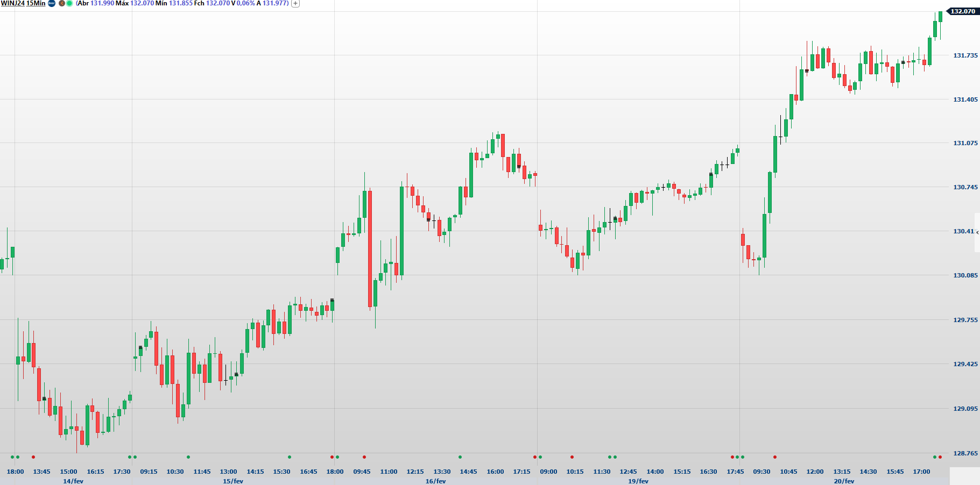The width and height of the screenshot is (980, 485).
Task: Click the brown back-arrow circle icon
Action: point(62,3)
